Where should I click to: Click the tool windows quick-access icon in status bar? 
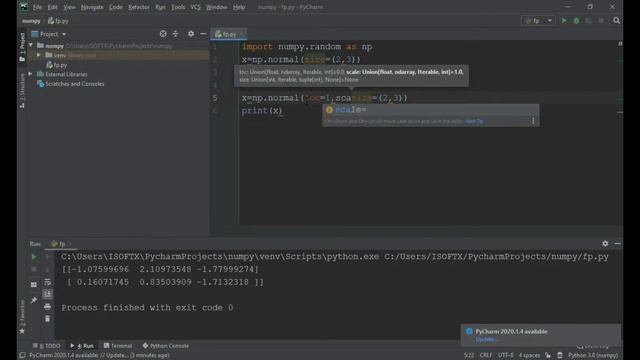tap(22, 355)
